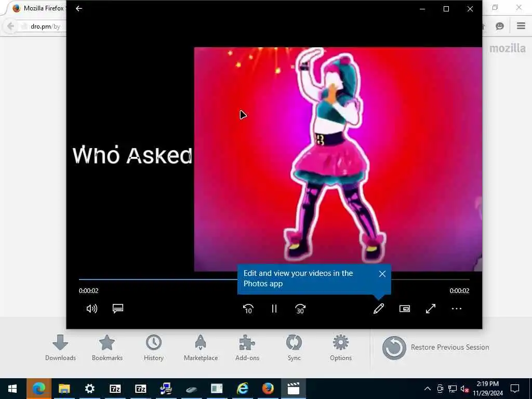
Task: Expand the system tray hidden icons chevron
Action: tap(428, 389)
